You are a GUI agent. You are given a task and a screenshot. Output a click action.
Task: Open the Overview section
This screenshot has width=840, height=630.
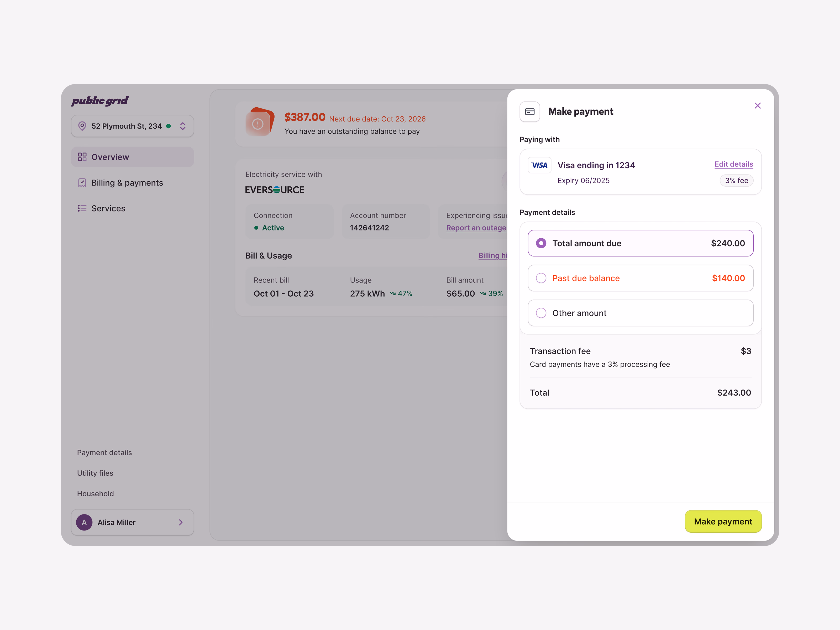coord(132,157)
